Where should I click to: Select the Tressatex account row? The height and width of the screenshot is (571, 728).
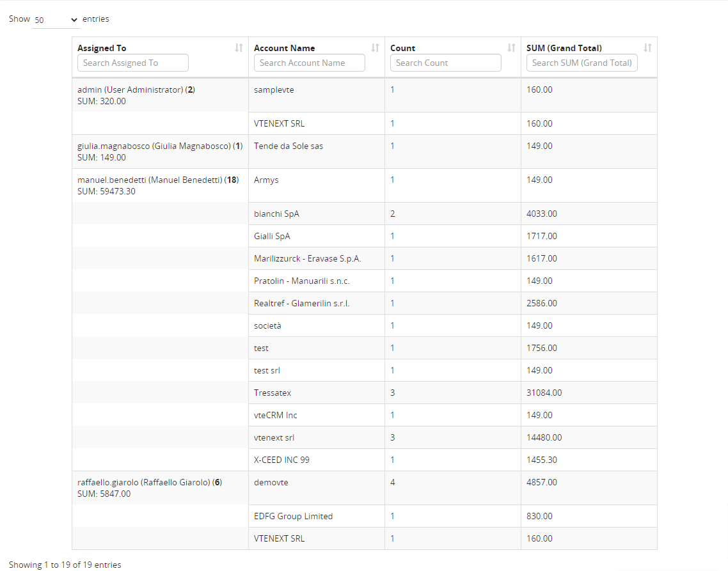click(x=365, y=393)
